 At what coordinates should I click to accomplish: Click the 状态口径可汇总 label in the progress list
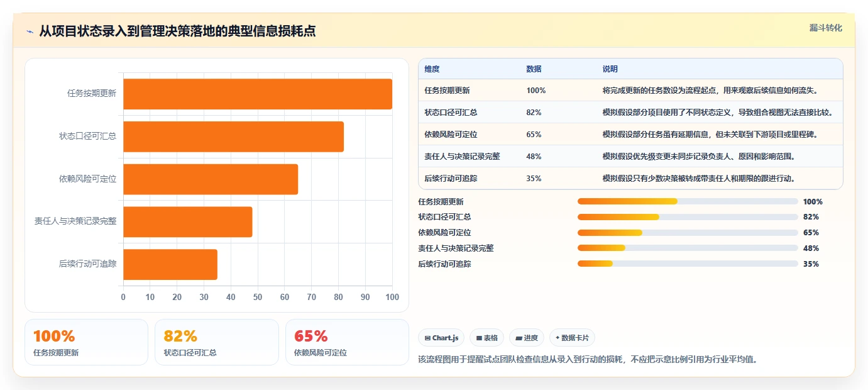point(445,217)
